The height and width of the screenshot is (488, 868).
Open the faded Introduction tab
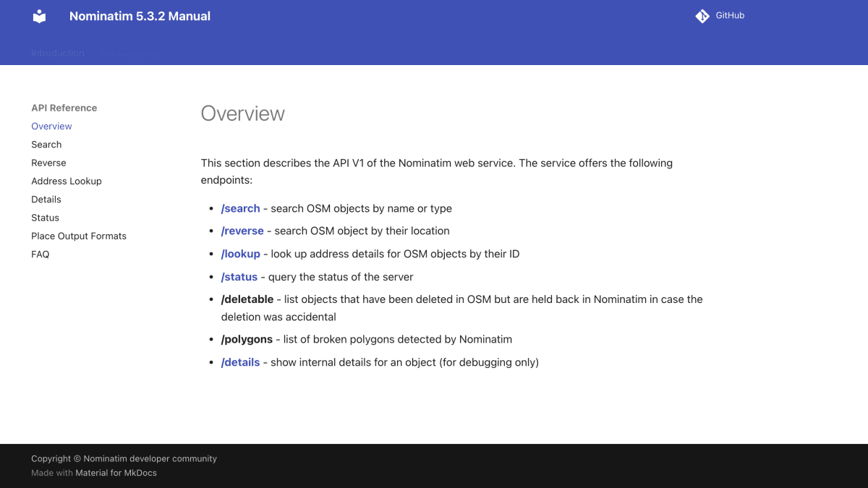[x=58, y=53]
